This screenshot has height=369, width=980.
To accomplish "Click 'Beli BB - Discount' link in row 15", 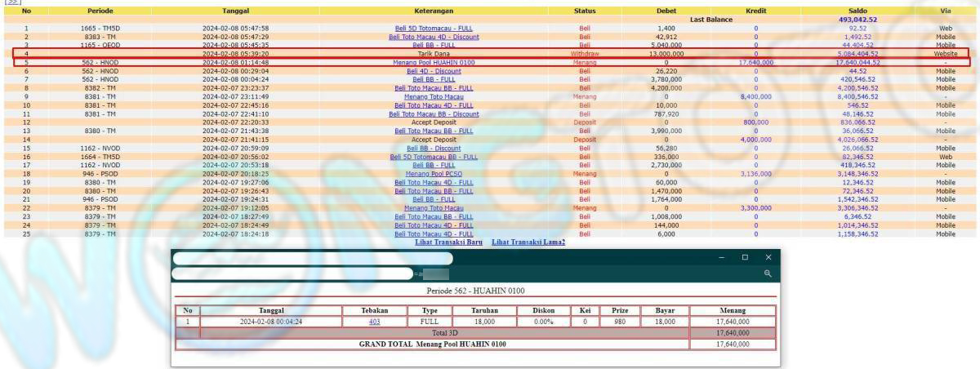I will [434, 149].
